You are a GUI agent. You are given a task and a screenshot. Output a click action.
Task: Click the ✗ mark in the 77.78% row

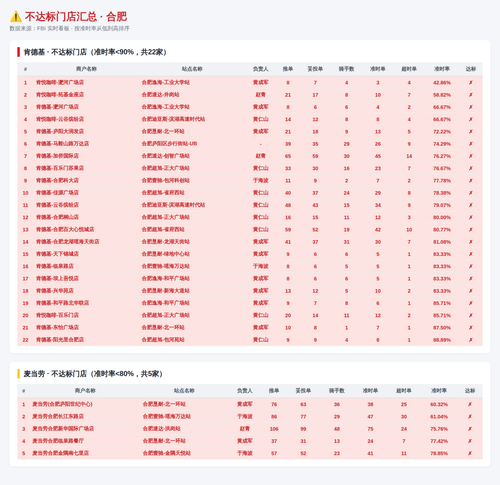click(x=471, y=180)
